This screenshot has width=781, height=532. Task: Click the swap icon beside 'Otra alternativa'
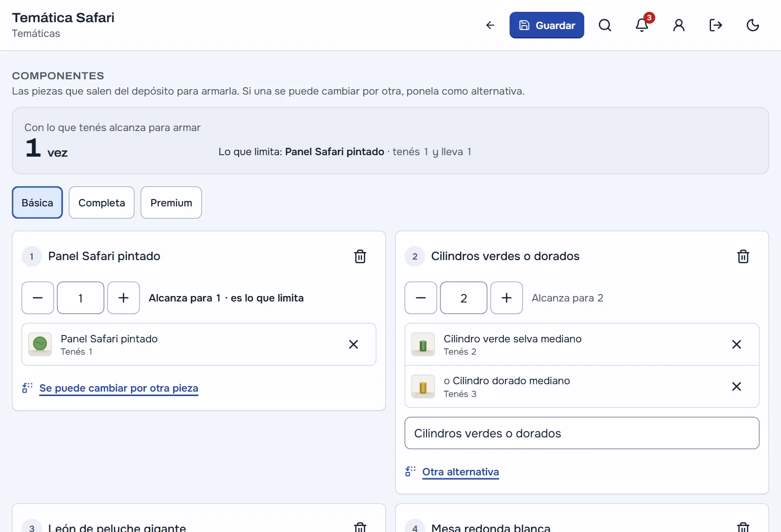point(411,471)
